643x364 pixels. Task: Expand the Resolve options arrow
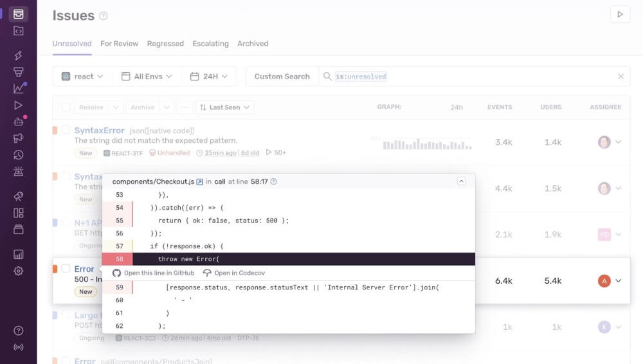pos(116,107)
